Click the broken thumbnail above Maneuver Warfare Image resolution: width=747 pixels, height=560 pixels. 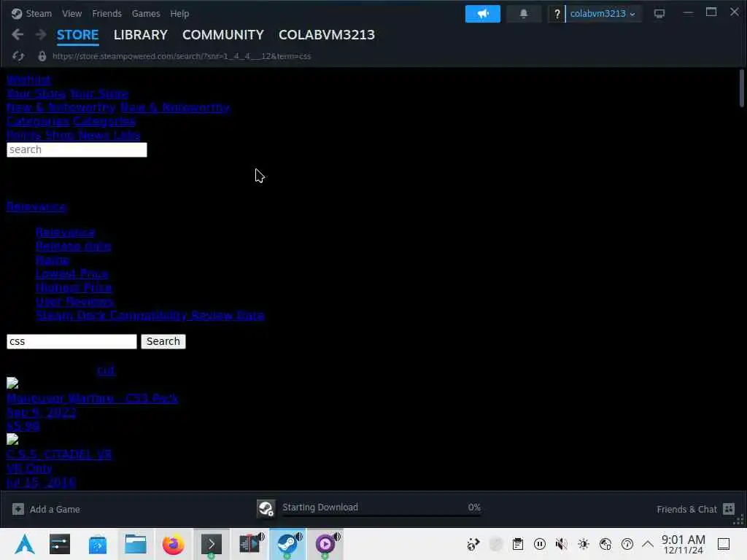pos(12,384)
